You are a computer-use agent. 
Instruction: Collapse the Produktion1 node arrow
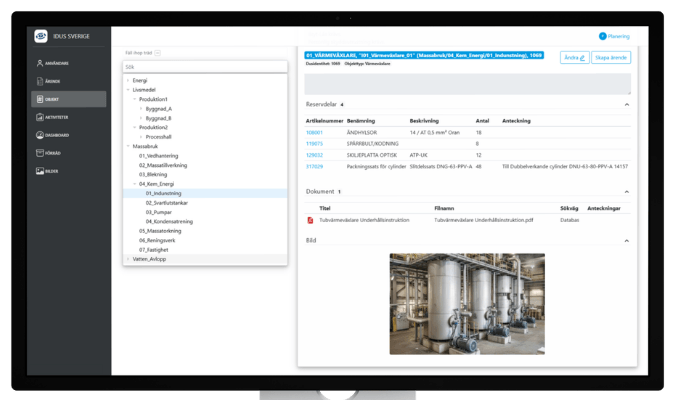(134, 99)
